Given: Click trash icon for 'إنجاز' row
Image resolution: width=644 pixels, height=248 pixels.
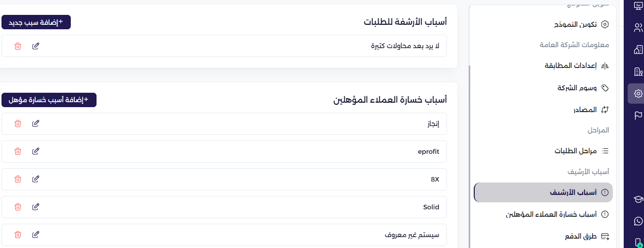Looking at the screenshot, I should pos(18,124).
